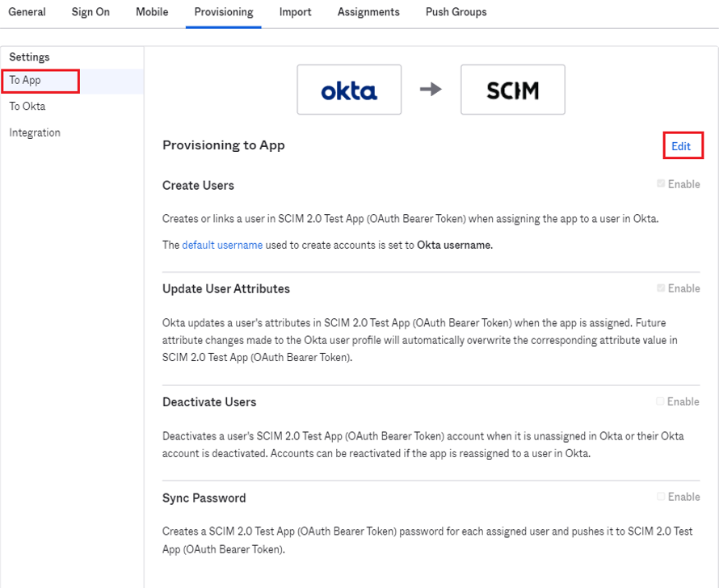
Task: Toggle the Deactivate Users Enable checkbox
Action: pos(660,401)
